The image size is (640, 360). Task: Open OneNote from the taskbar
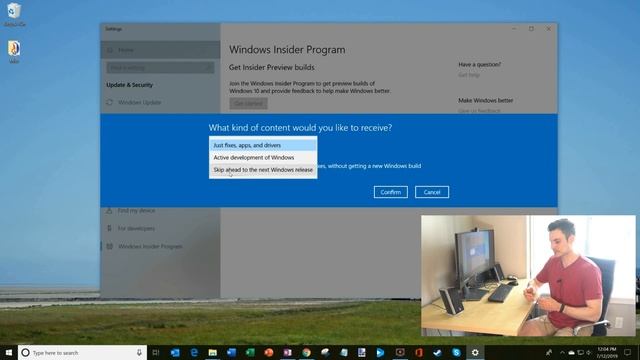tap(287, 353)
